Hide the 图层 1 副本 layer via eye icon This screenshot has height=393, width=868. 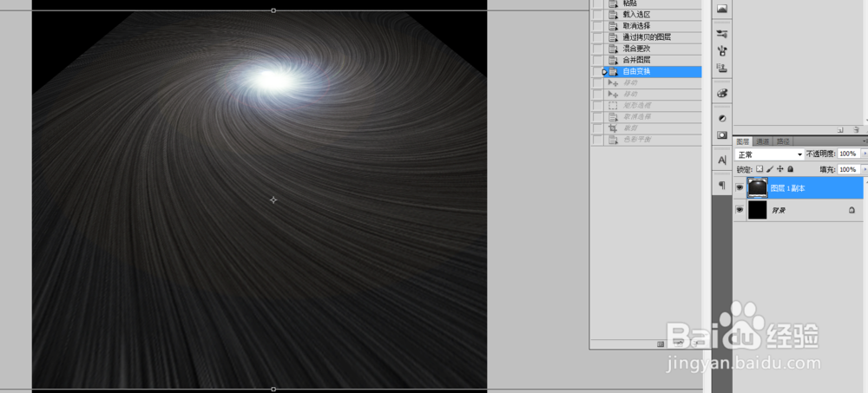[x=739, y=188]
